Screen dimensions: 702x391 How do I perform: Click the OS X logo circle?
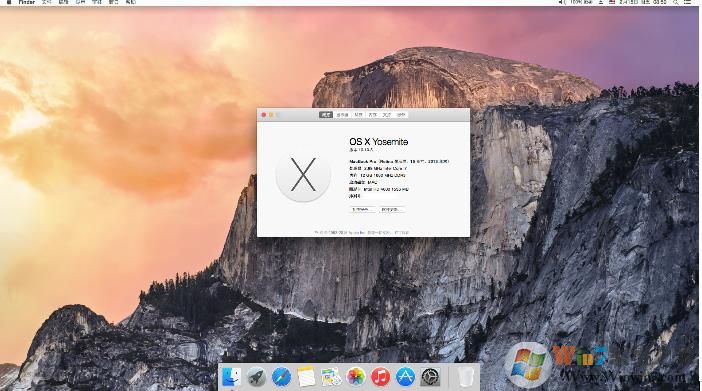coord(303,174)
